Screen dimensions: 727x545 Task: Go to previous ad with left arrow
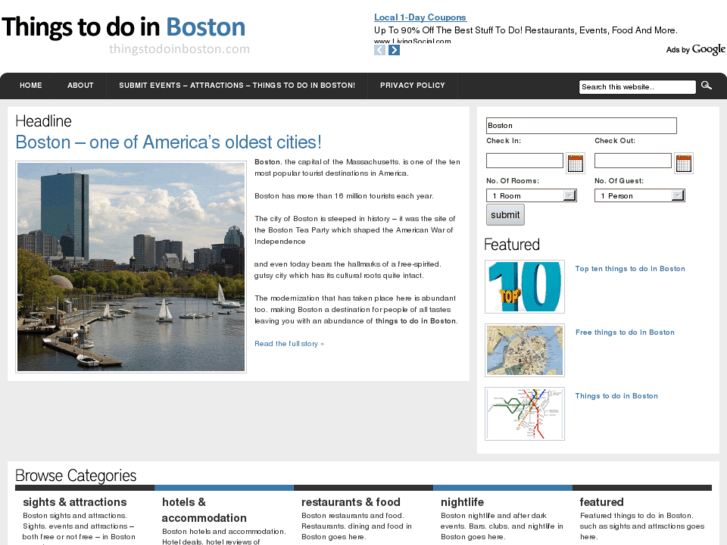380,50
